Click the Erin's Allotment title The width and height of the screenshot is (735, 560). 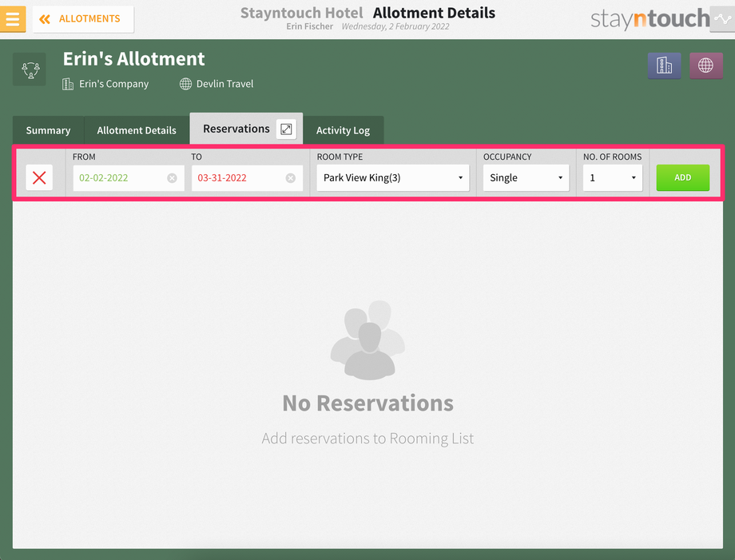point(133,59)
